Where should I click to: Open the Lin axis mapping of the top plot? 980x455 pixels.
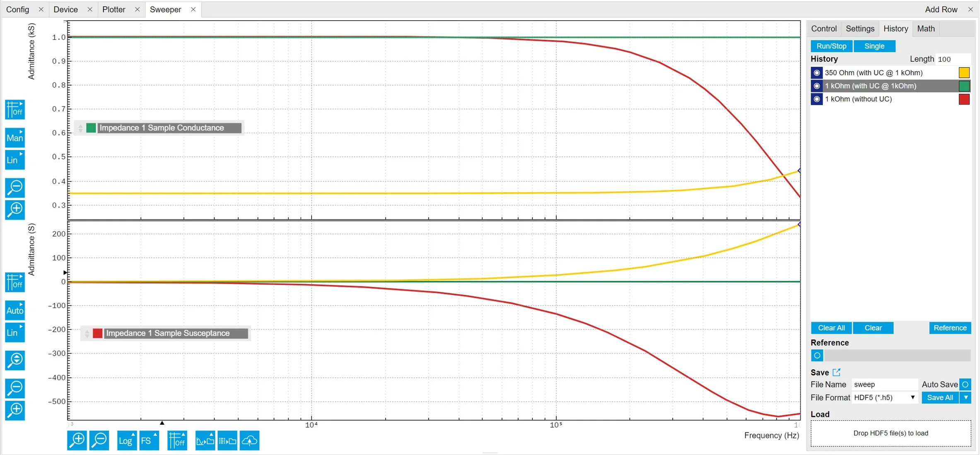pyautogui.click(x=15, y=160)
